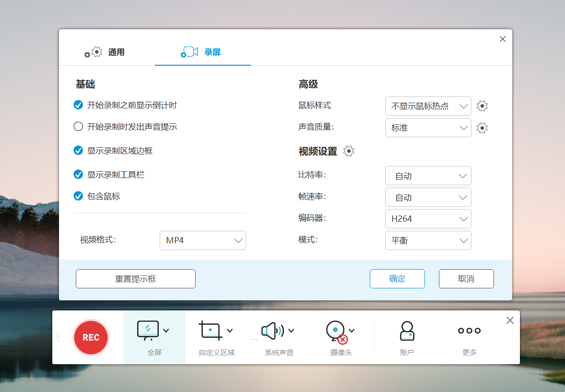
Task: Click the 摄像头 webcam icon
Action: 336,331
